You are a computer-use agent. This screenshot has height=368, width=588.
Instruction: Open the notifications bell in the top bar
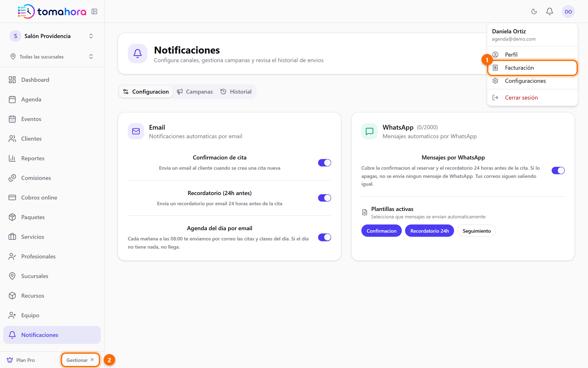[549, 11]
